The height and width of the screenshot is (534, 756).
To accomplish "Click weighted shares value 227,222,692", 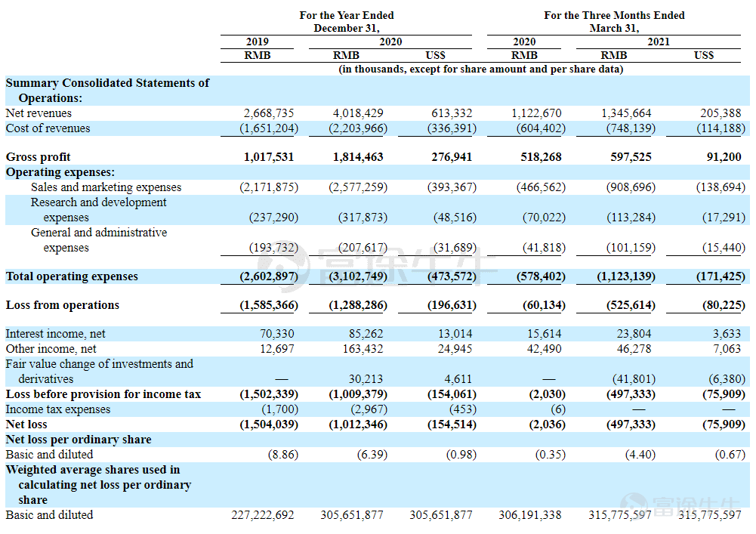I will 262,515.
